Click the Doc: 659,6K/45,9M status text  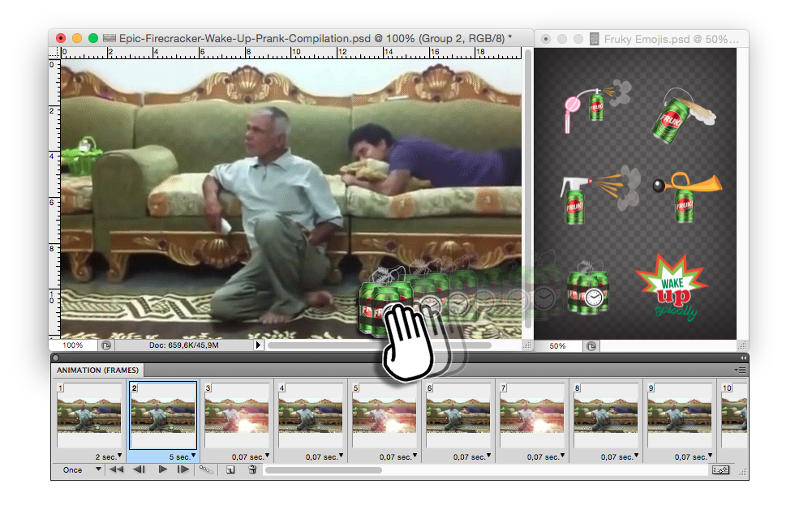click(x=183, y=345)
